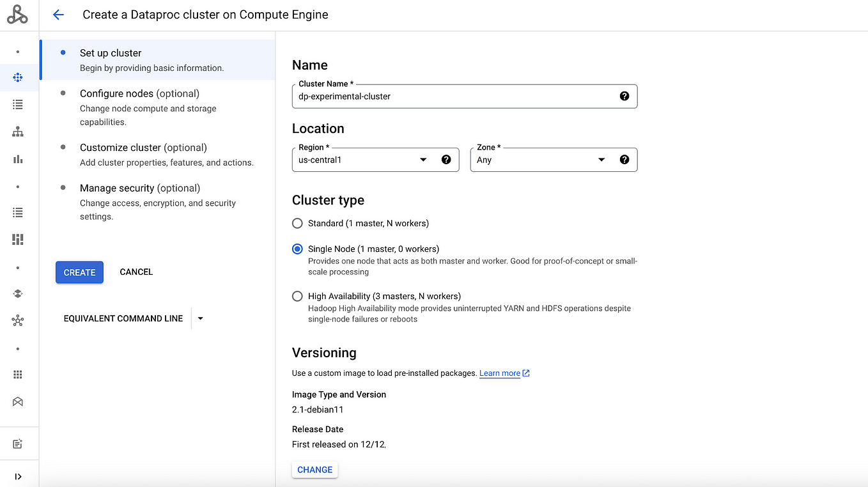Viewport: 868px width, 487px height.
Task: Select the Single Node cluster type
Action: (x=297, y=249)
